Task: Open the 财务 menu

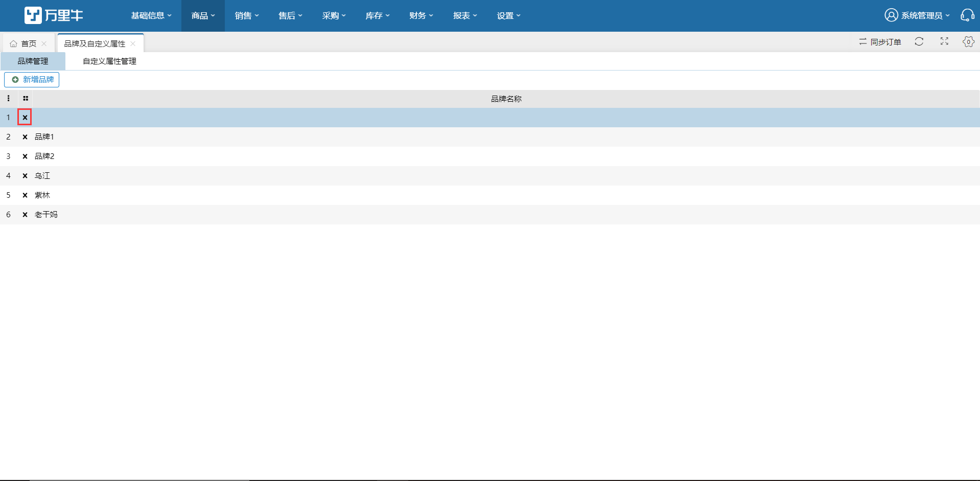Action: click(421, 16)
